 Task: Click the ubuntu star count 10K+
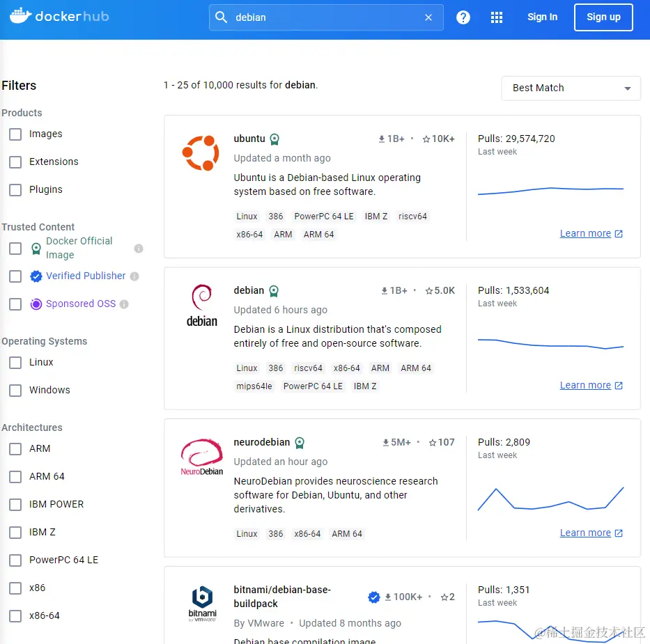[439, 139]
